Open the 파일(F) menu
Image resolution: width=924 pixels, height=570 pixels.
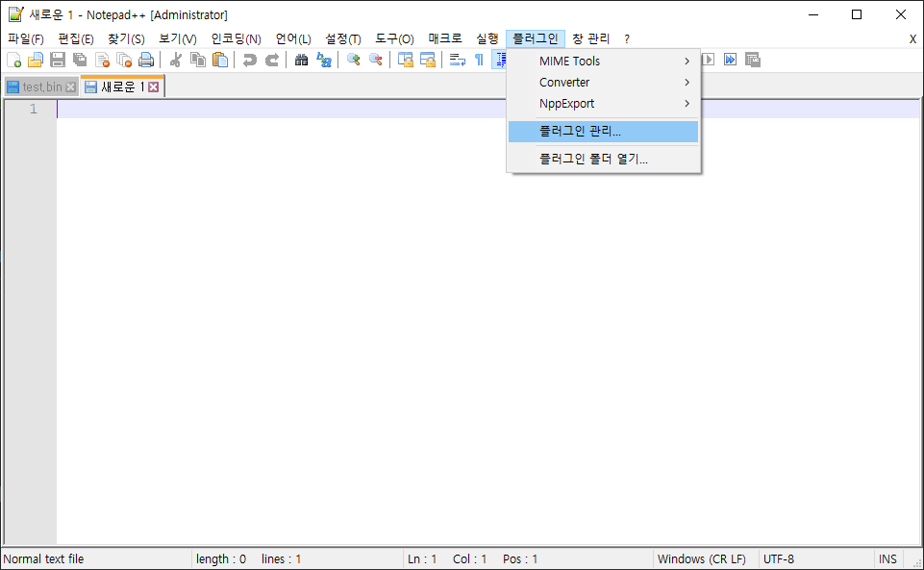click(x=26, y=38)
